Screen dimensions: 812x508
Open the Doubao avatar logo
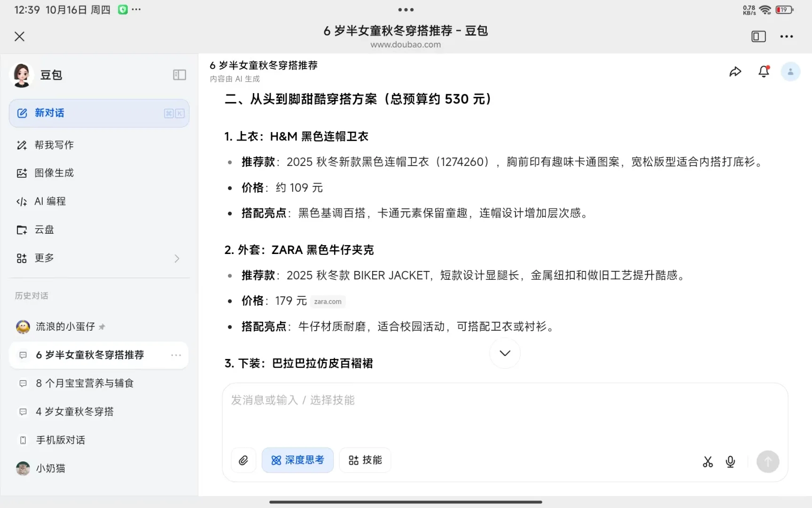(22, 75)
